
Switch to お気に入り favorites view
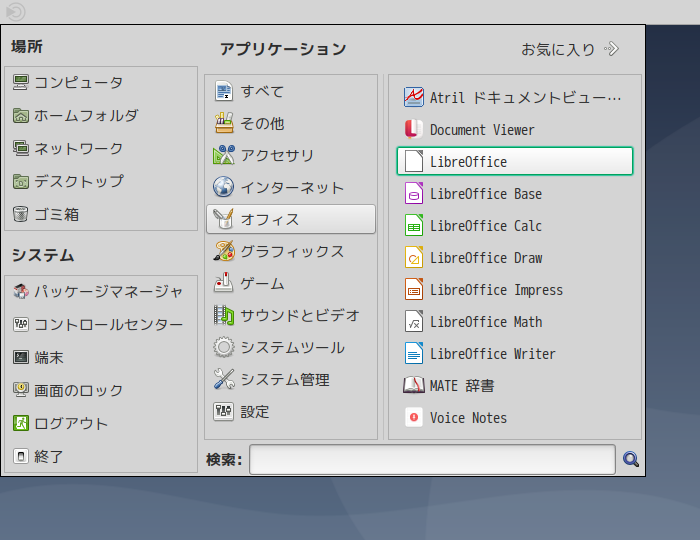coord(570,49)
